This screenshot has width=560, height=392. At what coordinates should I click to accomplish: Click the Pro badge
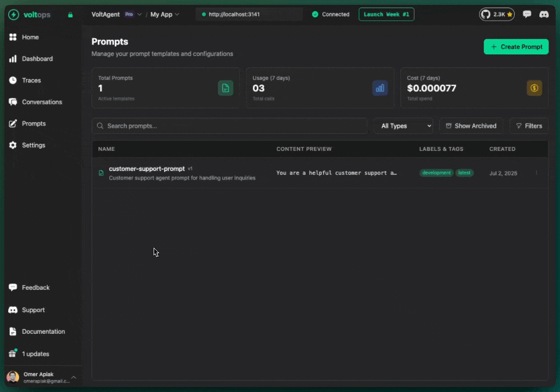pyautogui.click(x=129, y=15)
